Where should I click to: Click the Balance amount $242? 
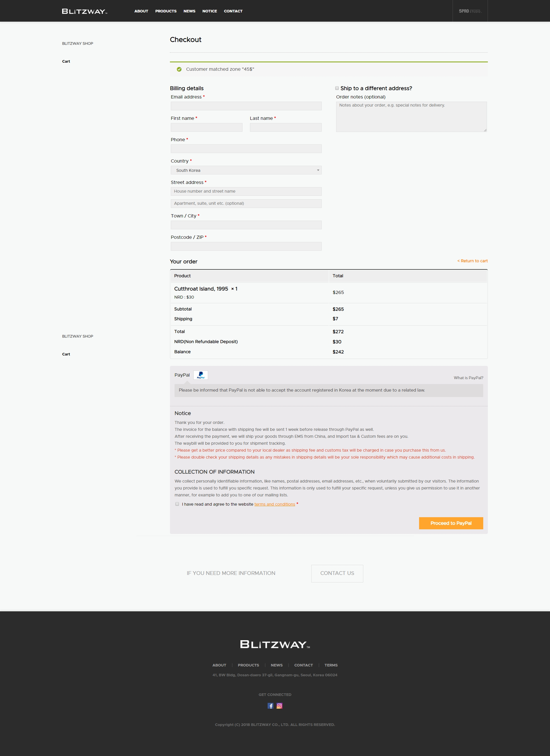pos(338,352)
